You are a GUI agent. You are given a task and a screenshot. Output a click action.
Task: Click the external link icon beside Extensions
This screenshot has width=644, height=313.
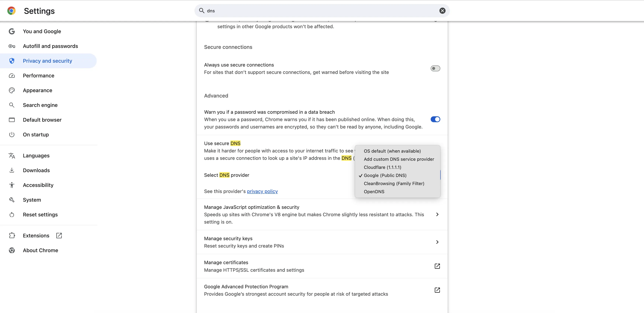point(59,236)
